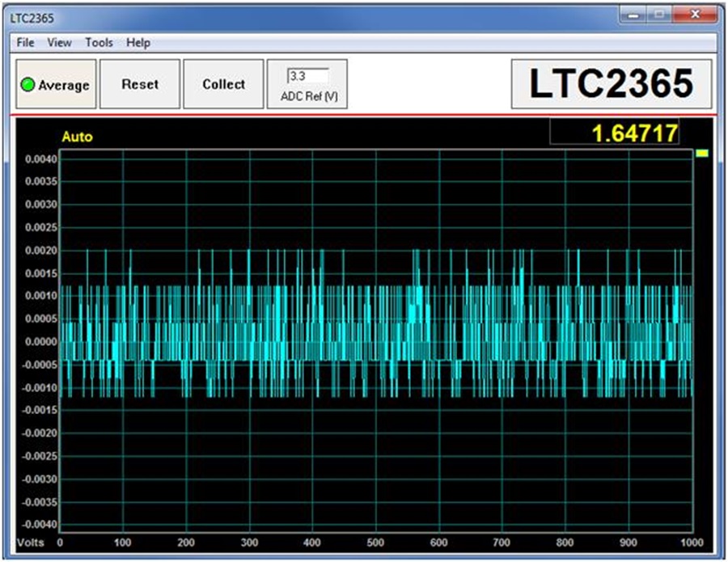
Task: Open the File menu
Action: point(25,43)
